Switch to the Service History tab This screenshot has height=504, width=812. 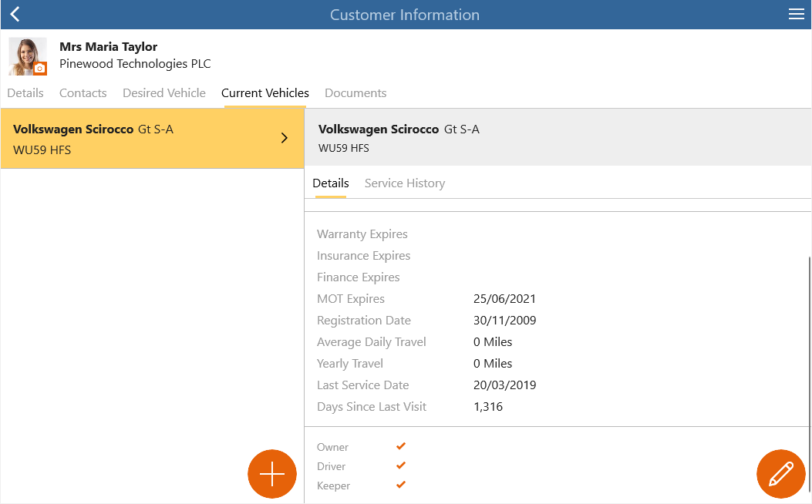point(404,183)
